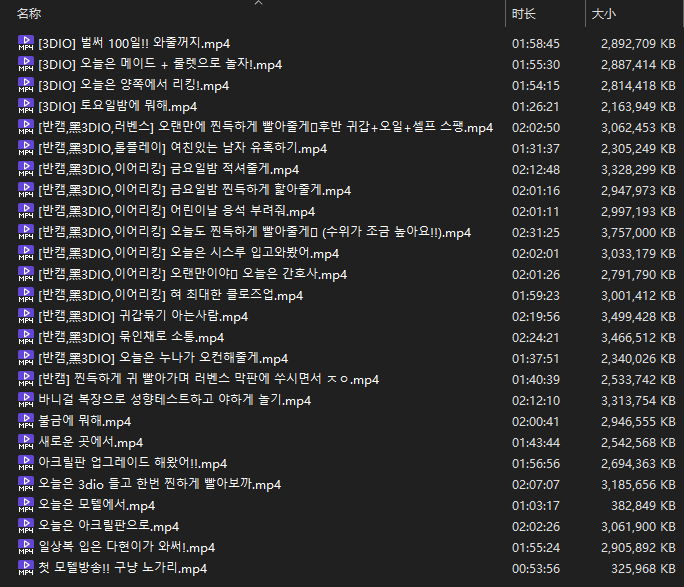Click MP4 icon of the 01:58:45 file

click(26, 43)
